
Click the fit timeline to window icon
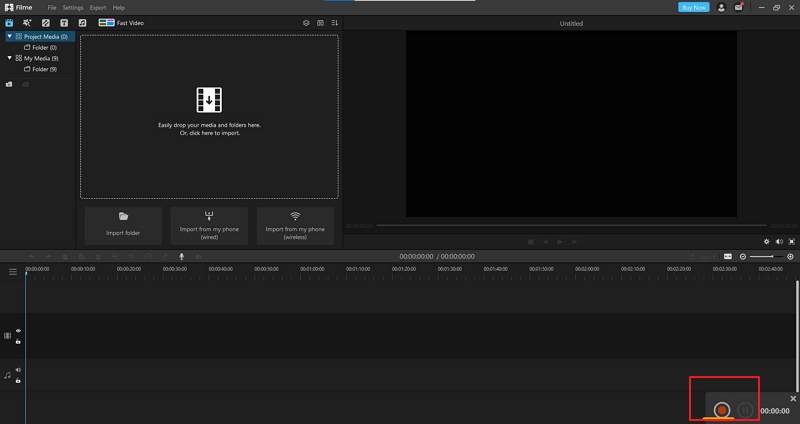click(728, 257)
